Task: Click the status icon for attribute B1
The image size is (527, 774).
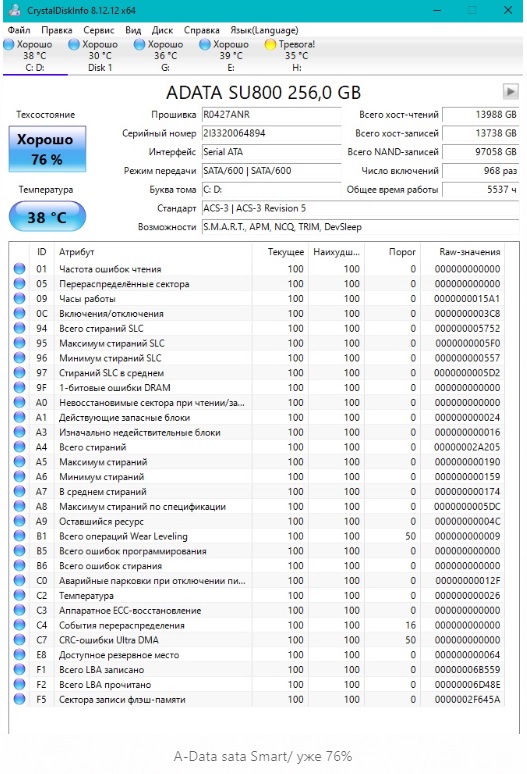Action: point(19,536)
